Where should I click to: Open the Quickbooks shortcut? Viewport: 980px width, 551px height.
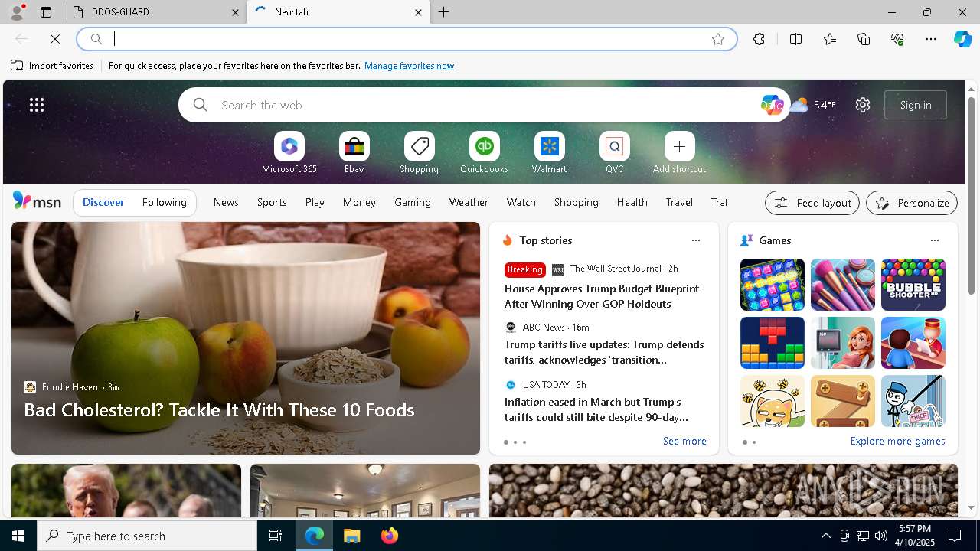(x=484, y=153)
